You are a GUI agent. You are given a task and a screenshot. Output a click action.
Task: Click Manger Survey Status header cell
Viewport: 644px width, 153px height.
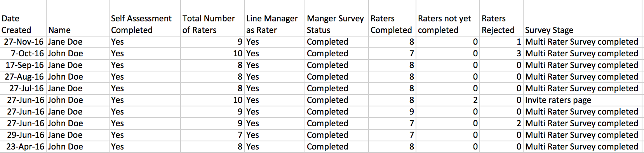tap(337, 18)
